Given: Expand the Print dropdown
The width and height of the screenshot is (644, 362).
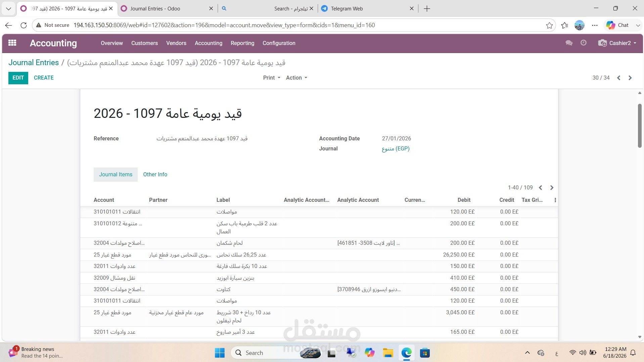Looking at the screenshot, I should tap(271, 78).
